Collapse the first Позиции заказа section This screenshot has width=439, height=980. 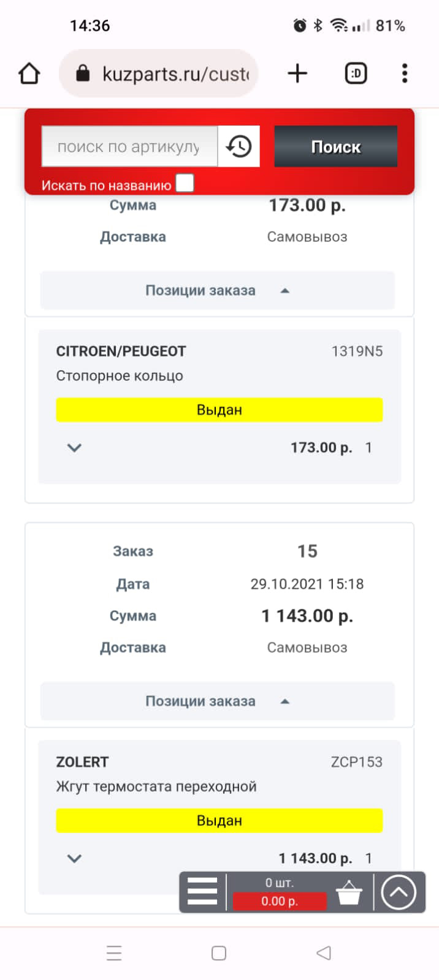218,290
